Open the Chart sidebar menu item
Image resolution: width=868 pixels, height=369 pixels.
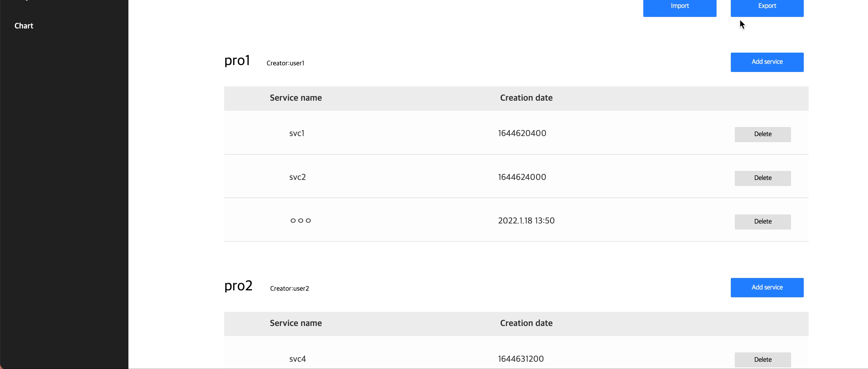(24, 26)
